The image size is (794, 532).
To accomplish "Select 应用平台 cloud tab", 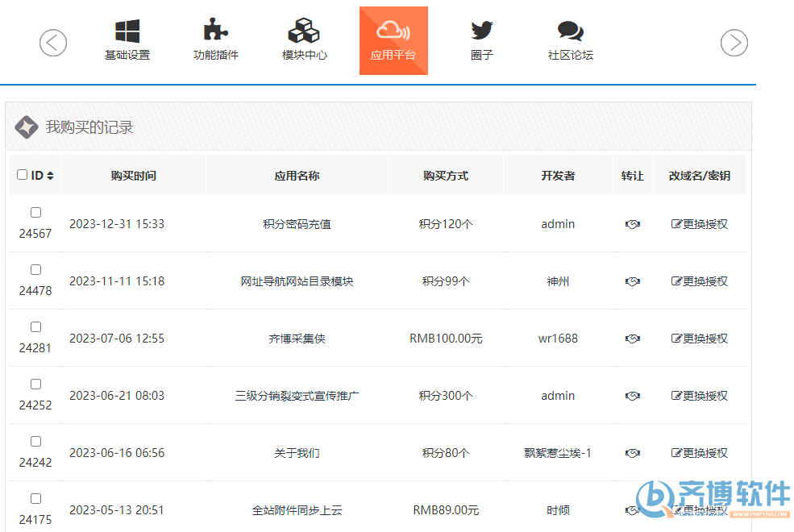I will 393,40.
